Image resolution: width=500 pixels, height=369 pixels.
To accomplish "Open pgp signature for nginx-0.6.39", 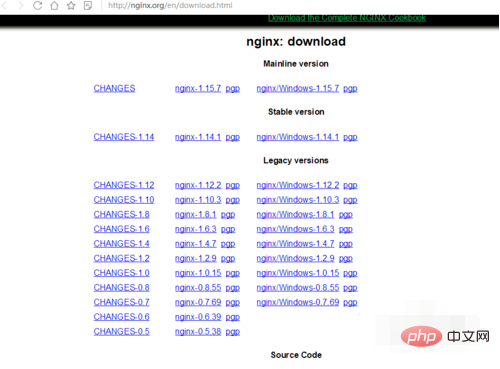I will pyautogui.click(x=233, y=317).
